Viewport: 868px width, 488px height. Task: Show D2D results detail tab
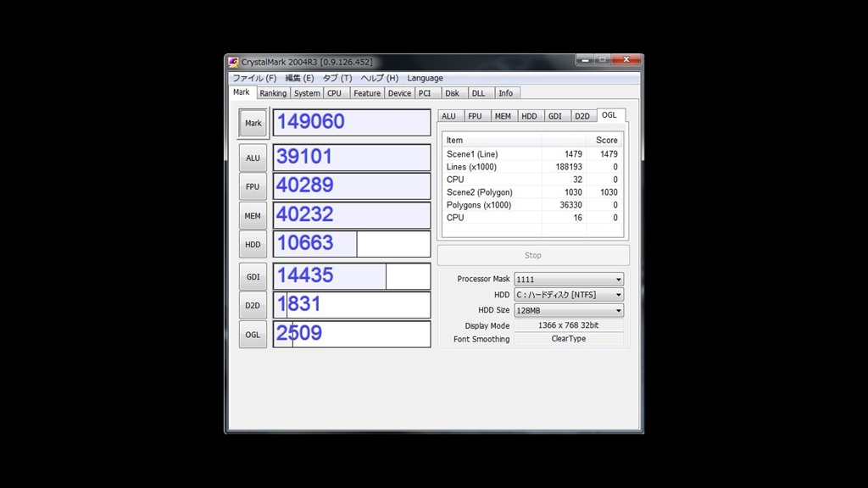(x=582, y=116)
